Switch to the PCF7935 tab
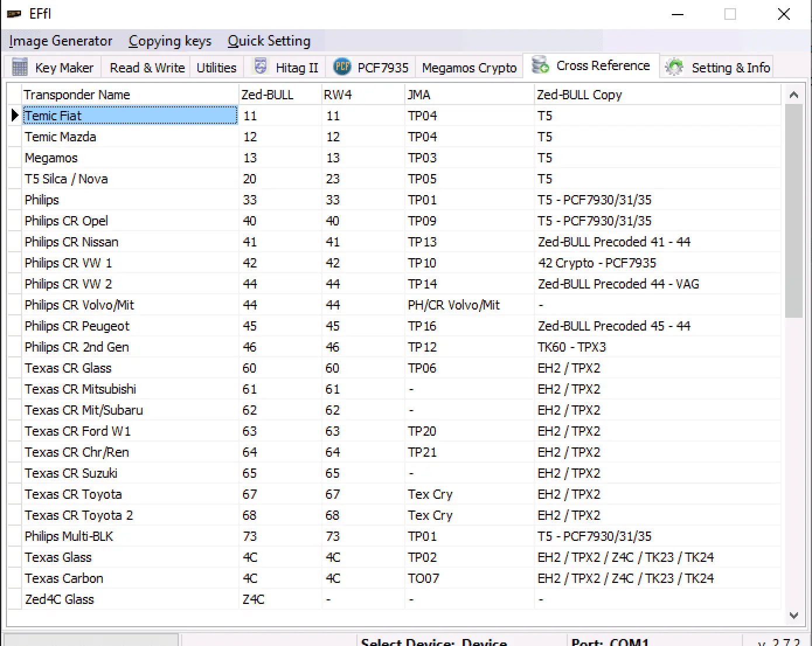This screenshot has height=646, width=812. pyautogui.click(x=370, y=67)
